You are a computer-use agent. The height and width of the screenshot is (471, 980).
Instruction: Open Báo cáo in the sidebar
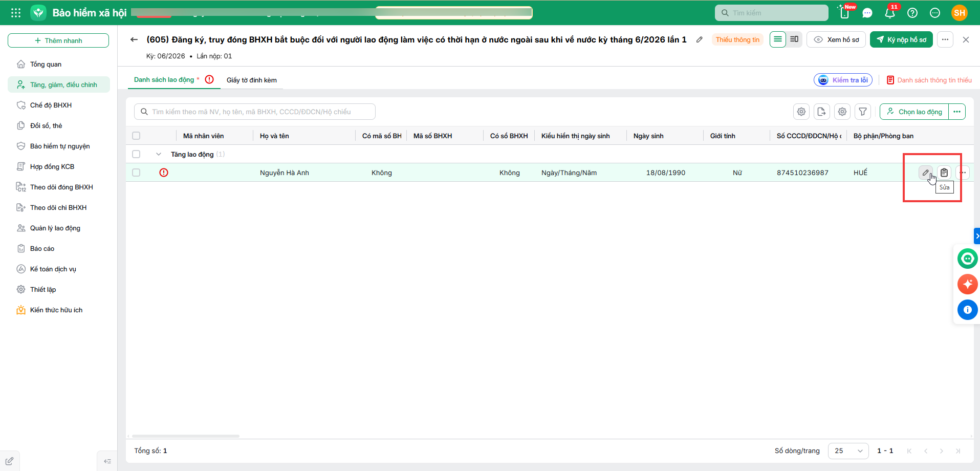tap(59, 248)
